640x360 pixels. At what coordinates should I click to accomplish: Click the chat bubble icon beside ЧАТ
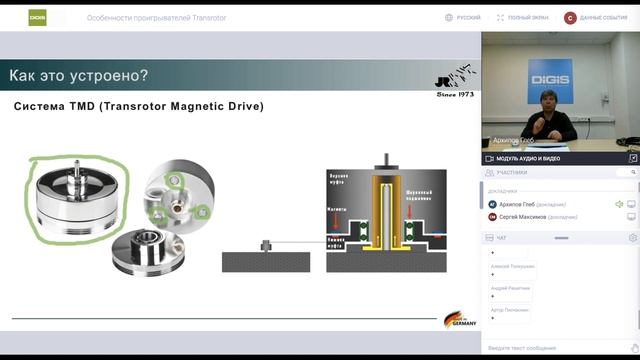click(x=489, y=238)
